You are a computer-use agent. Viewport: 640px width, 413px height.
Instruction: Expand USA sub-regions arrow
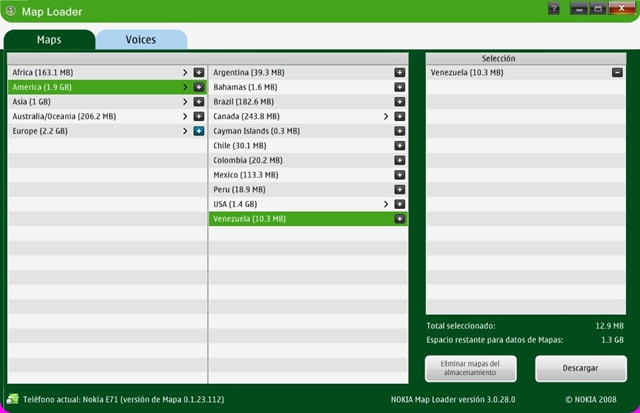point(386,204)
